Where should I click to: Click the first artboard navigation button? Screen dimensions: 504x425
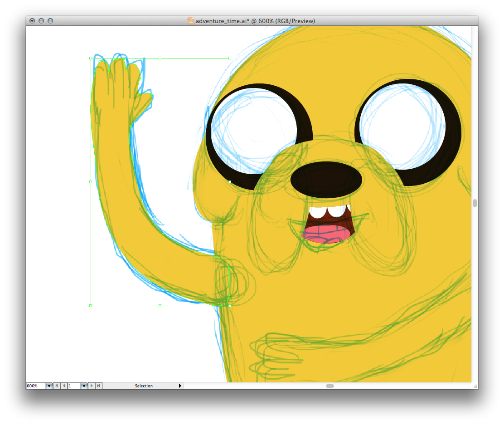pos(56,386)
